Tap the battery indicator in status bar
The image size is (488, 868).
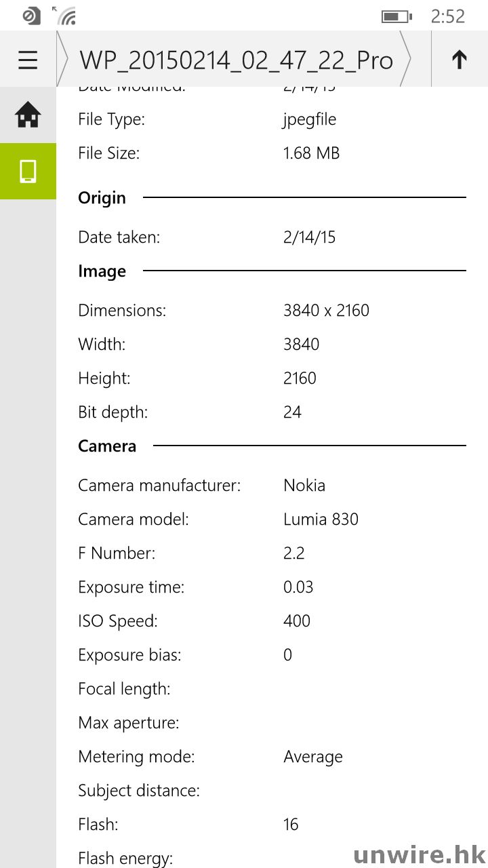click(396, 16)
